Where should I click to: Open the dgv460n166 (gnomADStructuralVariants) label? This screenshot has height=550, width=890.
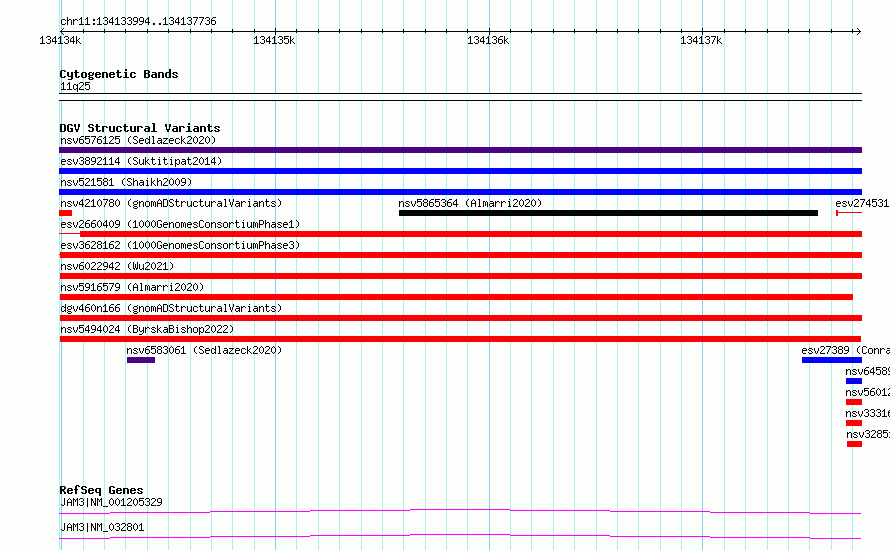(x=171, y=308)
